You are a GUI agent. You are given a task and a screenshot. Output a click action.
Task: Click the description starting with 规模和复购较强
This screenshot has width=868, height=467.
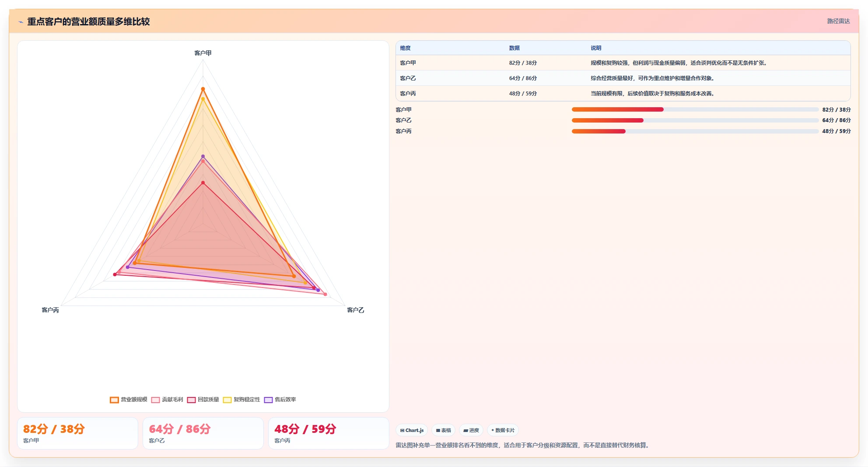tap(679, 63)
